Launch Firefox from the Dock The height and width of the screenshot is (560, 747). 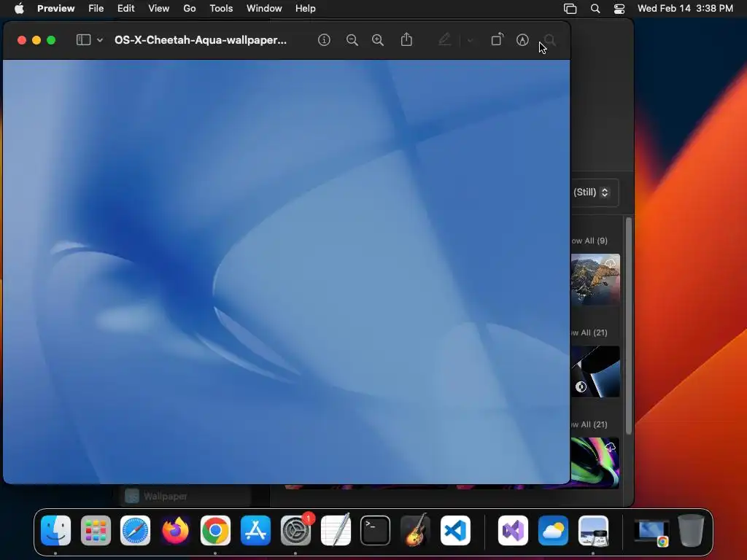(x=175, y=531)
